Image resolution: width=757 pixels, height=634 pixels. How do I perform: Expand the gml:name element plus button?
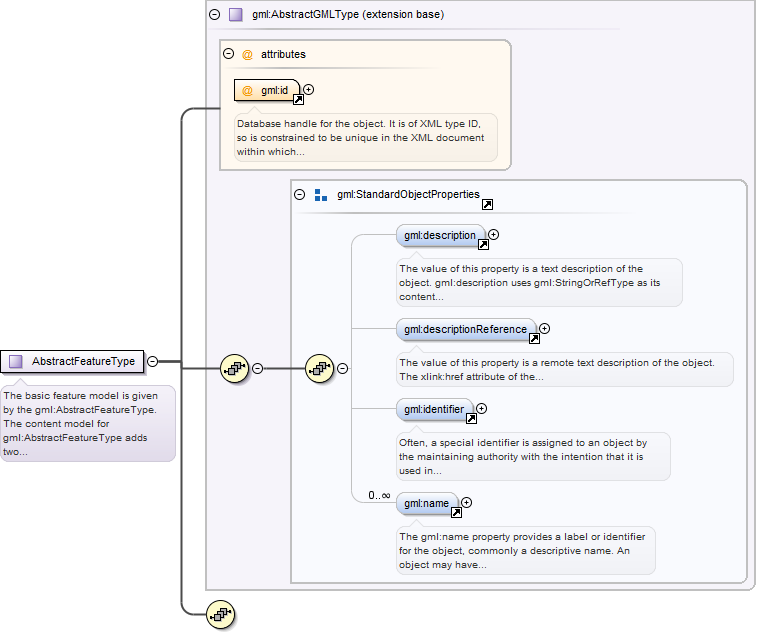(466, 502)
